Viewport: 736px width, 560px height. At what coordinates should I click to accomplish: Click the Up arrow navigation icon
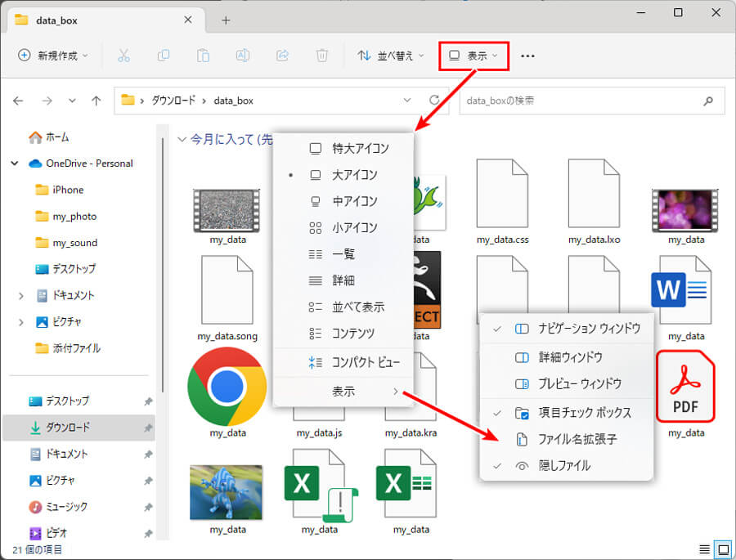point(96,101)
